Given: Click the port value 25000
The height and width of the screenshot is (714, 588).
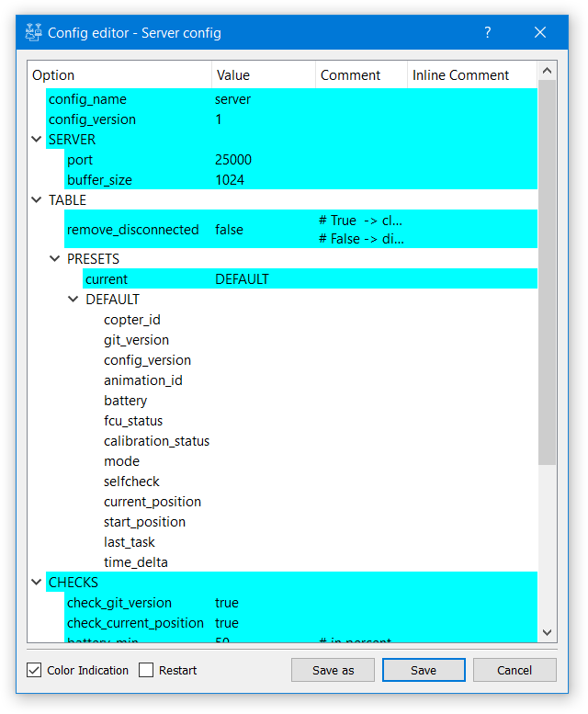Looking at the screenshot, I should [233, 159].
